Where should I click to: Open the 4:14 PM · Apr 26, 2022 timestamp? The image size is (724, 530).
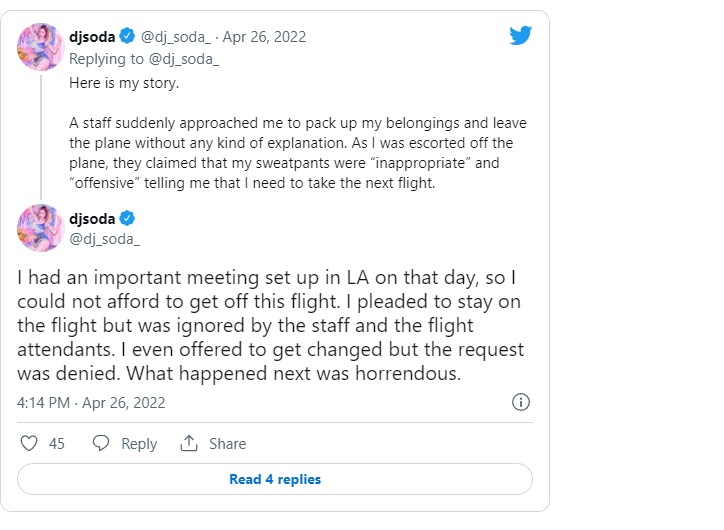click(x=91, y=403)
